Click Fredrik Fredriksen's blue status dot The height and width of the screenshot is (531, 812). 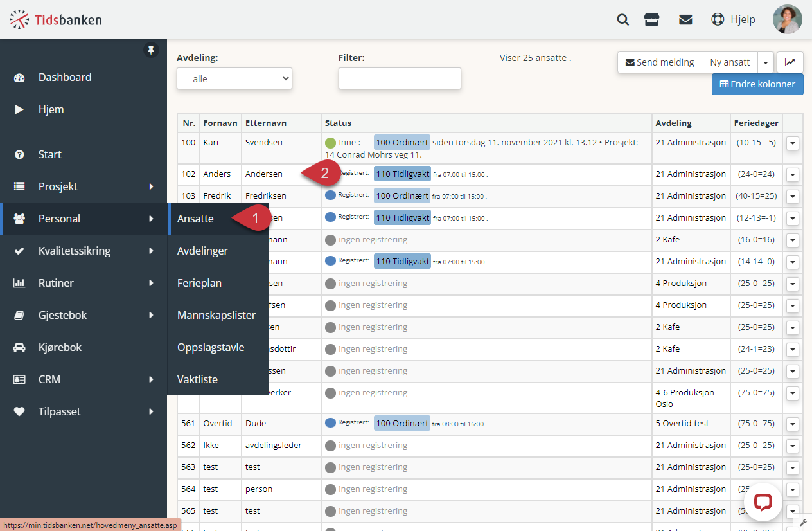(330, 195)
